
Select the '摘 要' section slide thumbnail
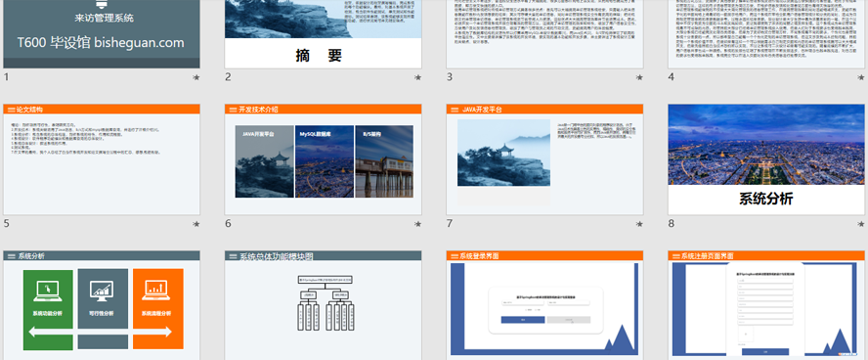[x=324, y=34]
